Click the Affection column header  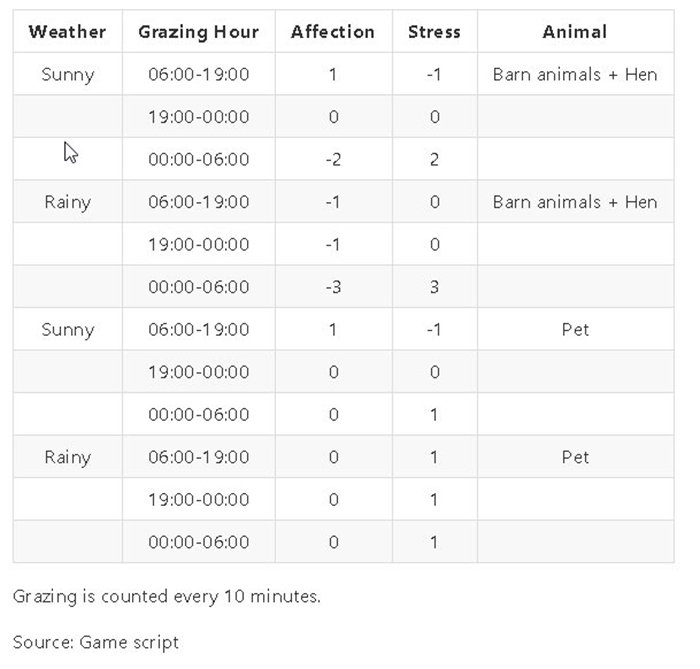333,32
